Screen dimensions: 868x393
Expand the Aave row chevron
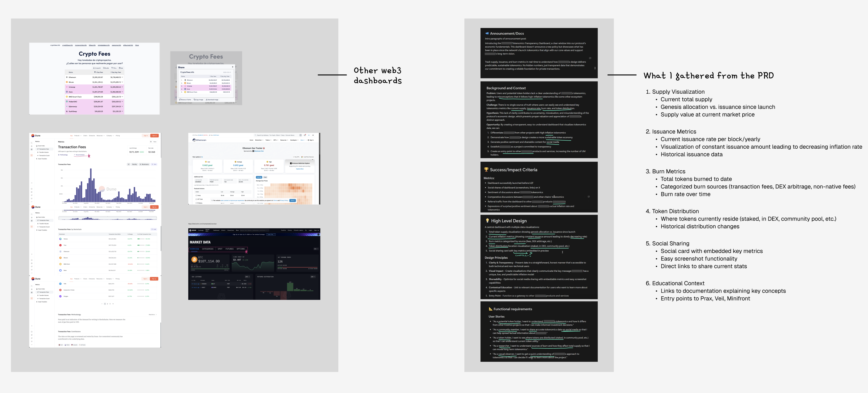122,92
